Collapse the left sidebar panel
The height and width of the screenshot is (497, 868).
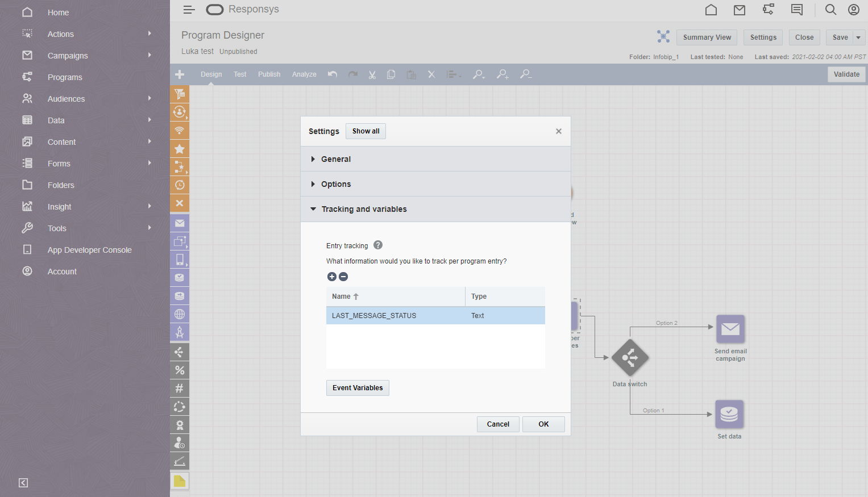[23, 483]
